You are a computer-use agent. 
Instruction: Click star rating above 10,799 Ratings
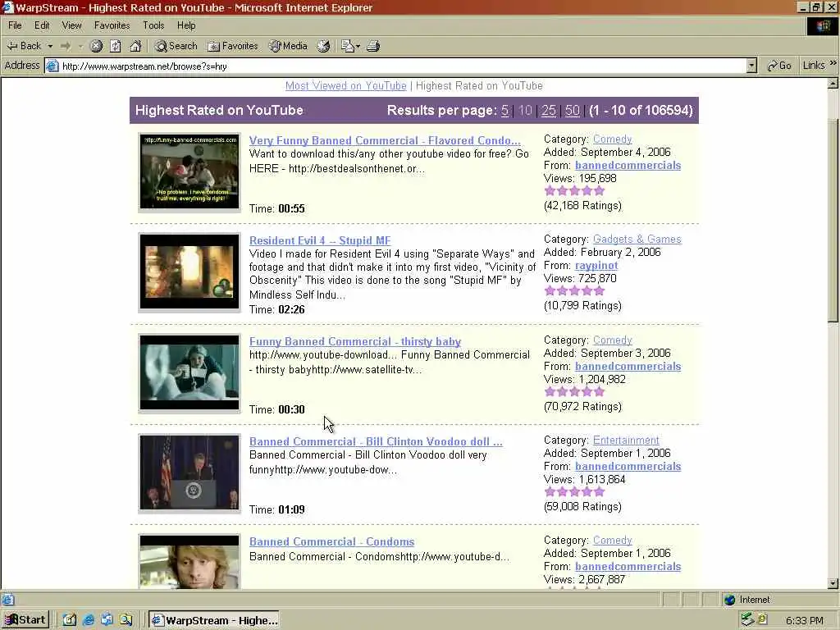pyautogui.click(x=574, y=291)
